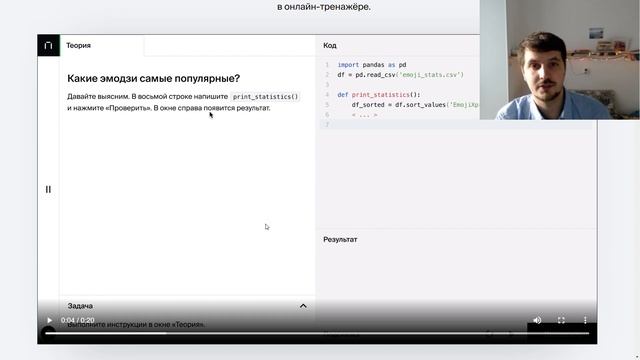Image resolution: width=640 pixels, height=360 pixels.
Task: Click the df_sorted = df.sort_values line
Action: 415,105
